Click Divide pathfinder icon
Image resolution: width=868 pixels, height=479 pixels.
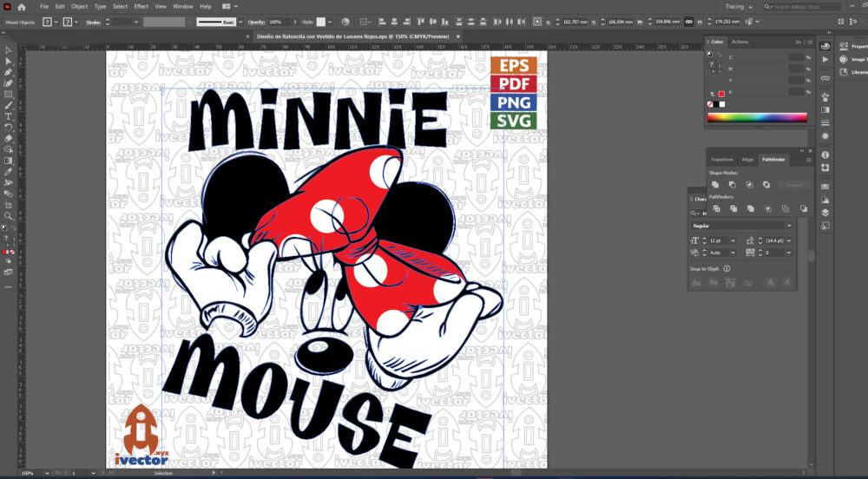pyautogui.click(x=716, y=208)
